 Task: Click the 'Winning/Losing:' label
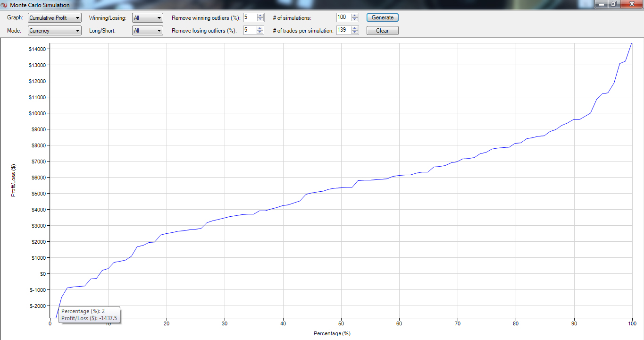tap(108, 18)
